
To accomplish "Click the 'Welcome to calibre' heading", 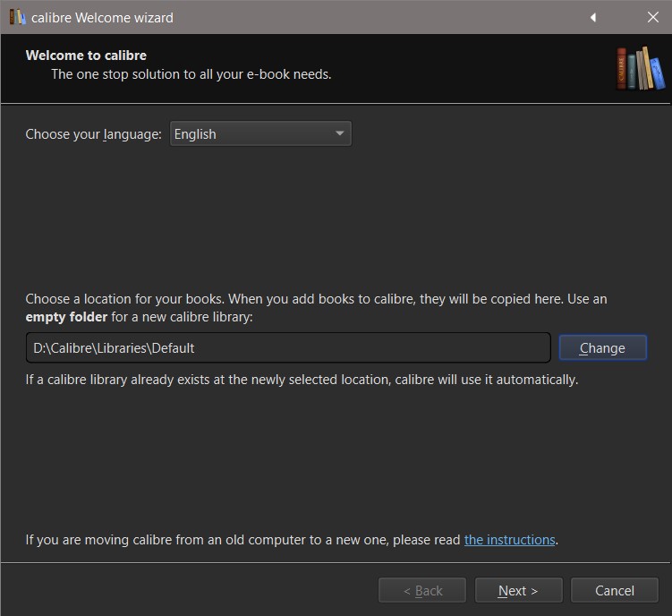I will point(86,56).
